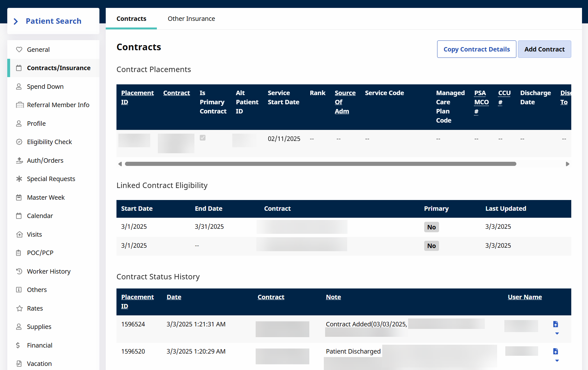Click the Spend Down person icon

pyautogui.click(x=19, y=87)
